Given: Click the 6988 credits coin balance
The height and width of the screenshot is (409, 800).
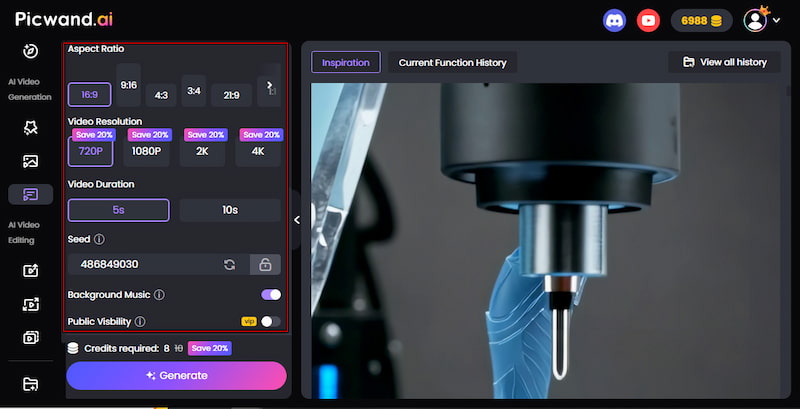Looking at the screenshot, I should point(702,21).
